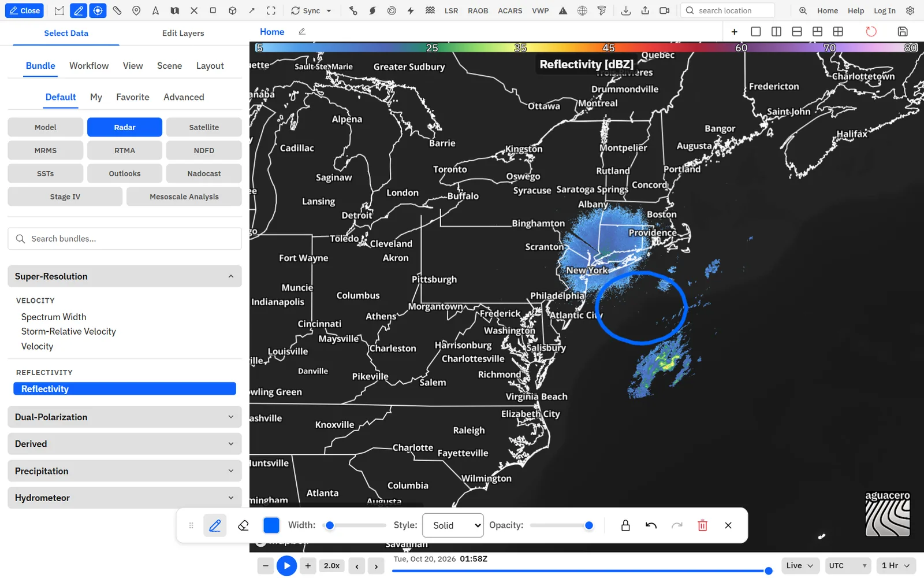Open the globe projection icon

point(582,10)
